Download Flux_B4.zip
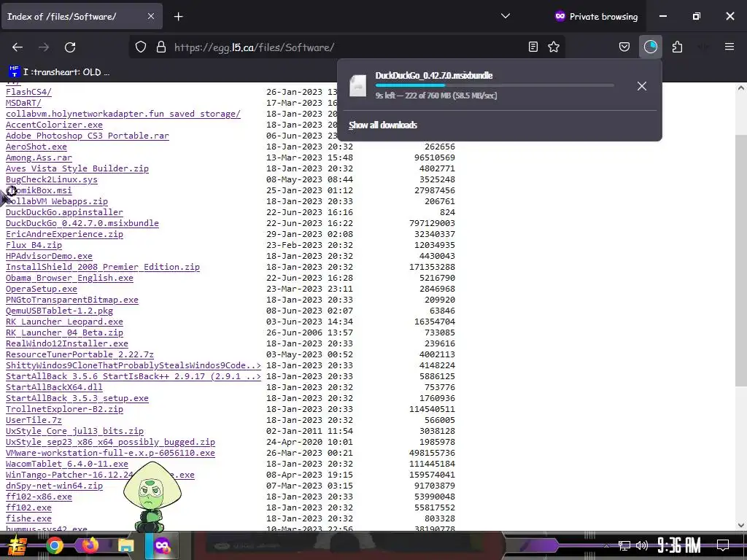747x560 pixels. point(34,245)
